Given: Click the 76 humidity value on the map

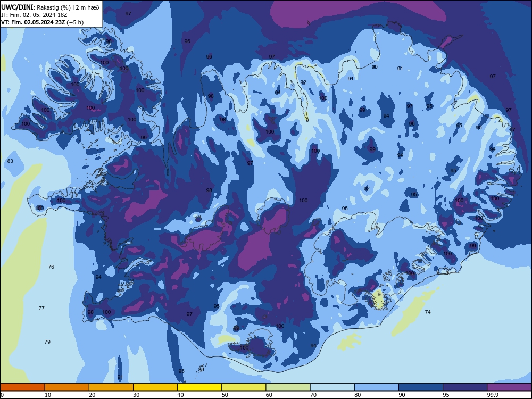Looking at the screenshot, I should pos(51,267).
